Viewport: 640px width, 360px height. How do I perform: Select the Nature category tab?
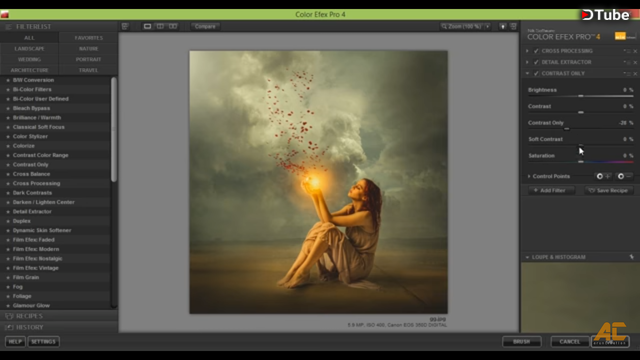[x=89, y=49]
